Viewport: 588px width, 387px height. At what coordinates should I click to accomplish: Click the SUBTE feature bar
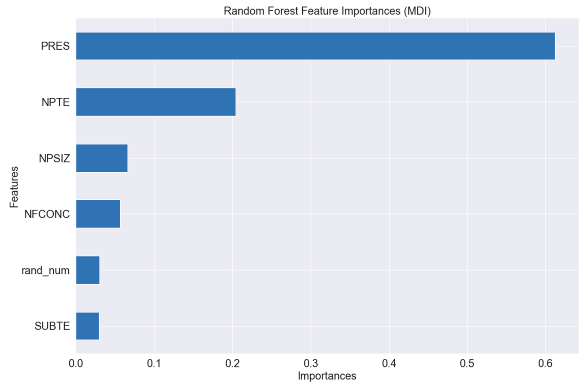[87, 326]
